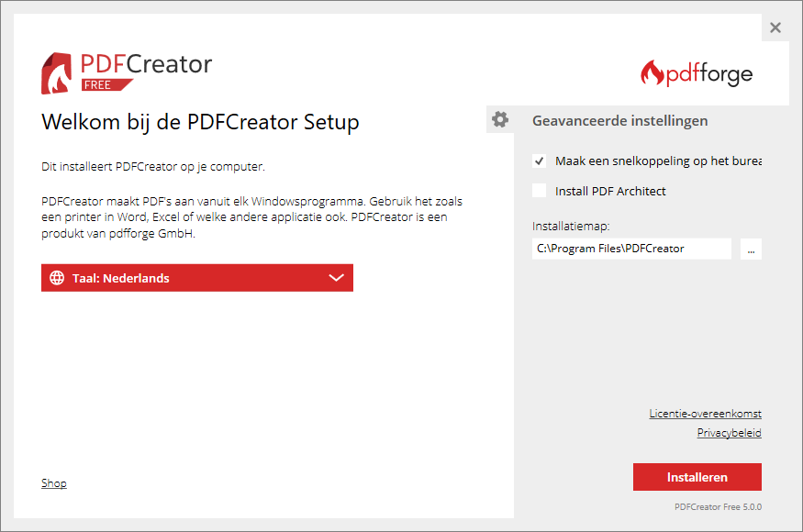Expand the language dropdown chevron
Viewport: 803px width, 532px height.
point(336,278)
